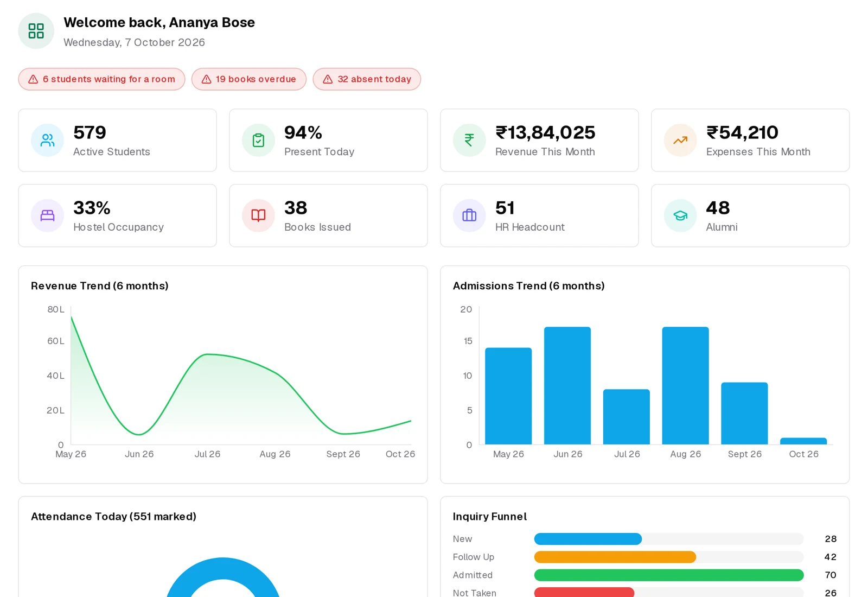Viewport: 868px width, 597px height.
Task: Click the dashboard grid icon beside the welcome heading
Action: click(x=36, y=31)
